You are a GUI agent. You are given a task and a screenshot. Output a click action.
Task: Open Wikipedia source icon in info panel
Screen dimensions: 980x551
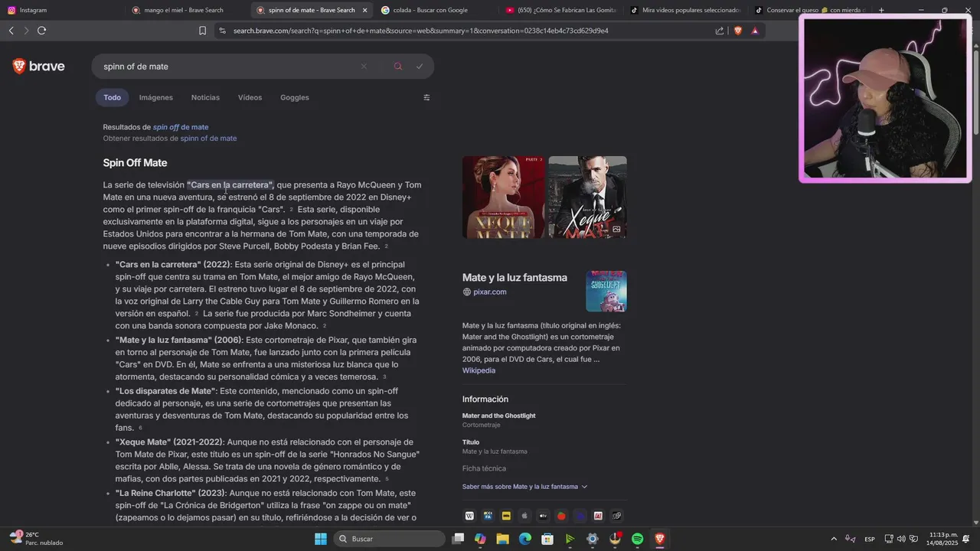(x=469, y=516)
